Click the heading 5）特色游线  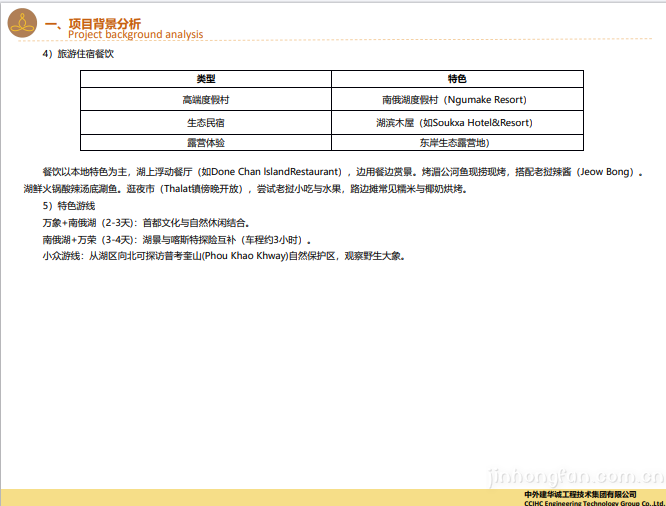(x=69, y=206)
